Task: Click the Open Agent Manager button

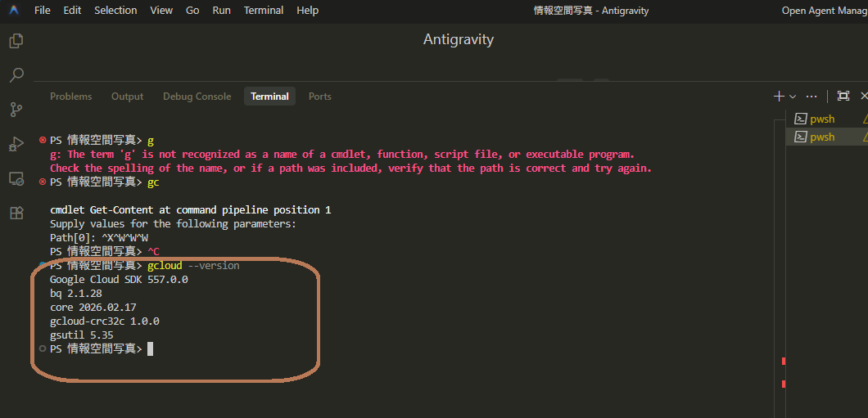Action: pyautogui.click(x=825, y=11)
